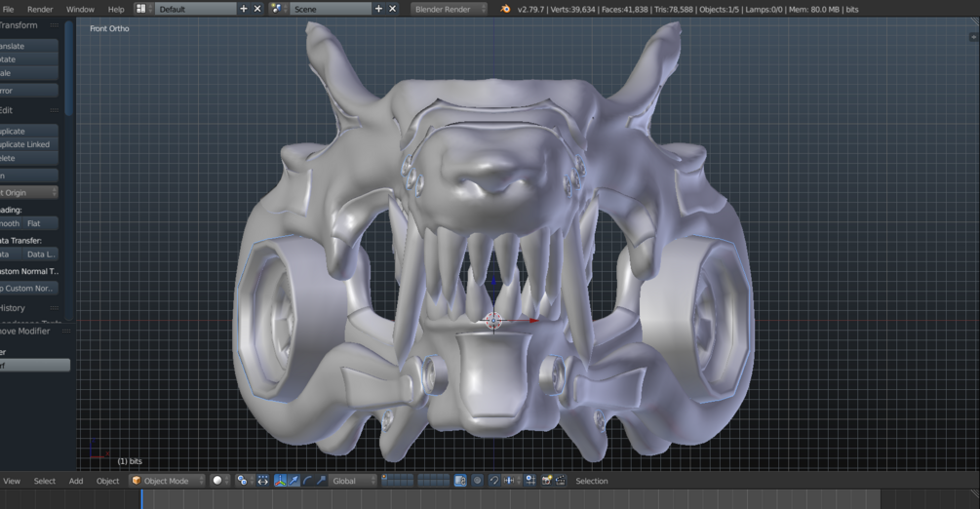Viewport: 980px width, 509px height.
Task: Select the rotate manipulator arc icon
Action: coord(307,481)
